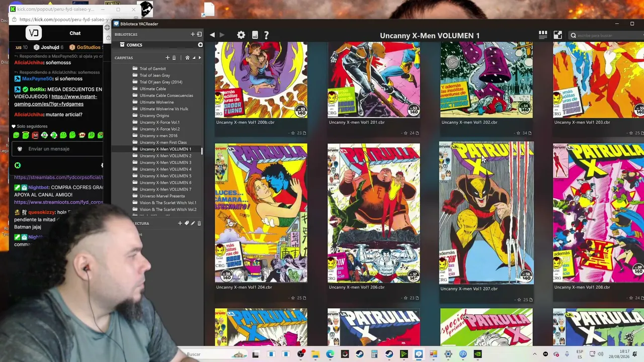Create a new library with the plus icon
644x362 pixels.
tap(193, 34)
